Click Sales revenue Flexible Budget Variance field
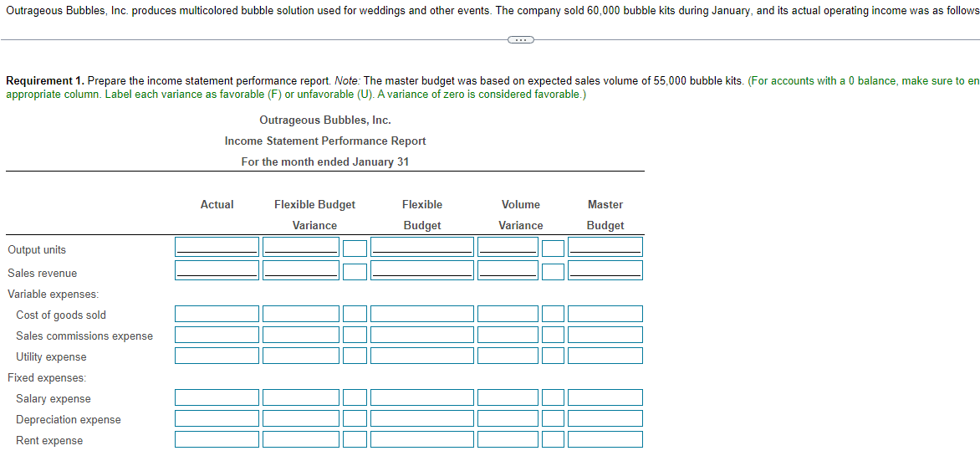The width and height of the screenshot is (980, 456). (301, 270)
